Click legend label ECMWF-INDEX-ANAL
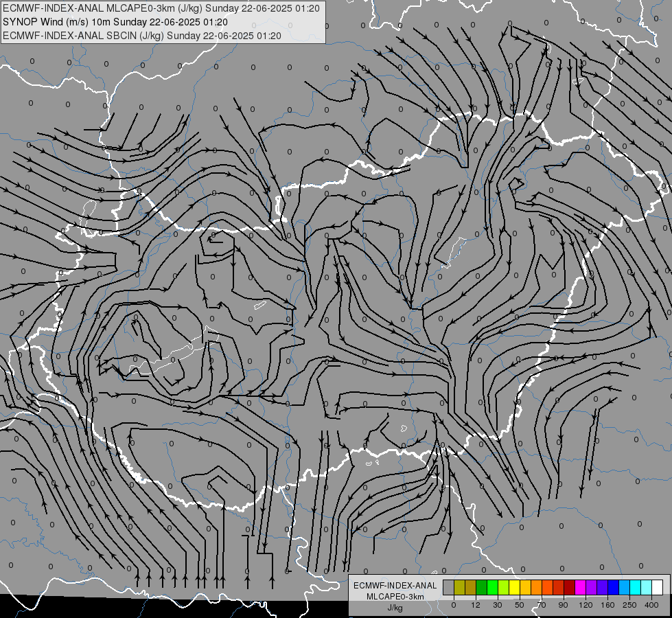The width and height of the screenshot is (672, 618). pyautogui.click(x=395, y=586)
